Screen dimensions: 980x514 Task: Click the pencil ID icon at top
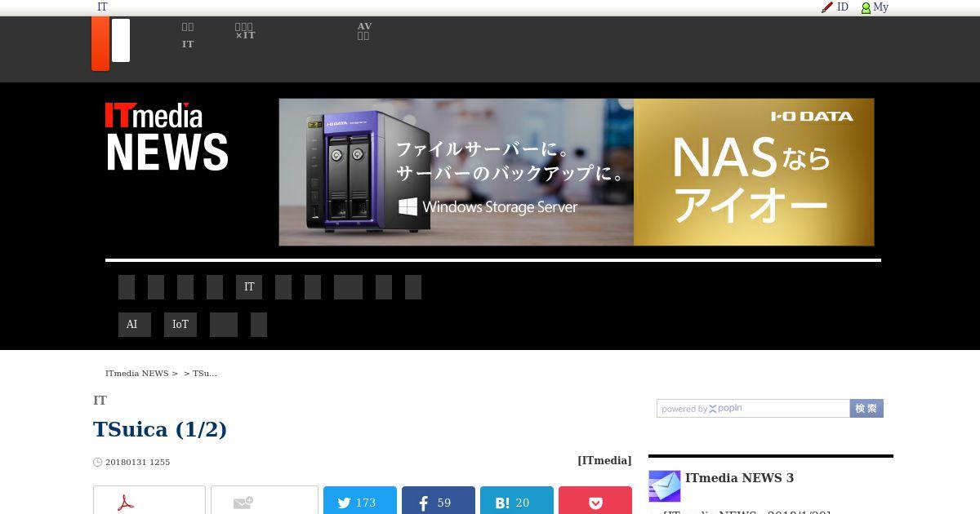[827, 7]
